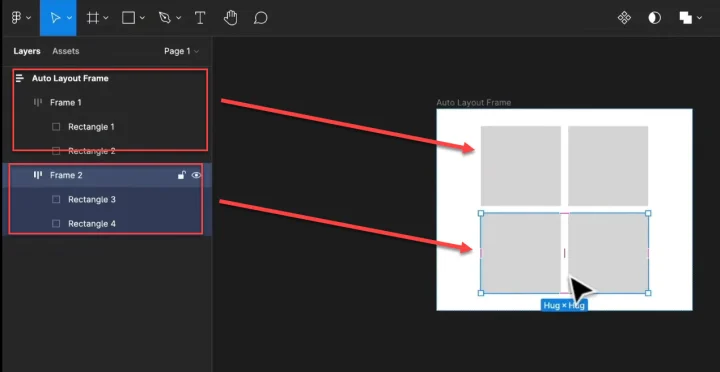
Task: Open Boolean operations dropdown chevron
Action: 699,18
